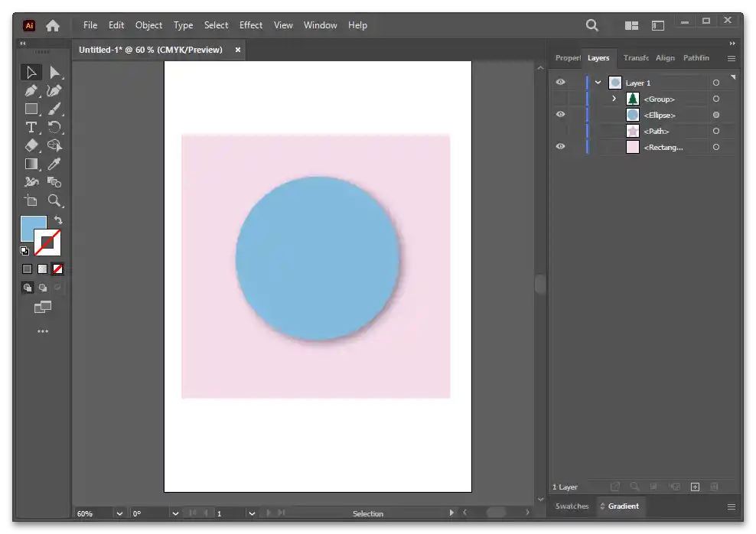This screenshot has height=534, width=756.
Task: Open the zoom level dropdown
Action: click(119, 513)
